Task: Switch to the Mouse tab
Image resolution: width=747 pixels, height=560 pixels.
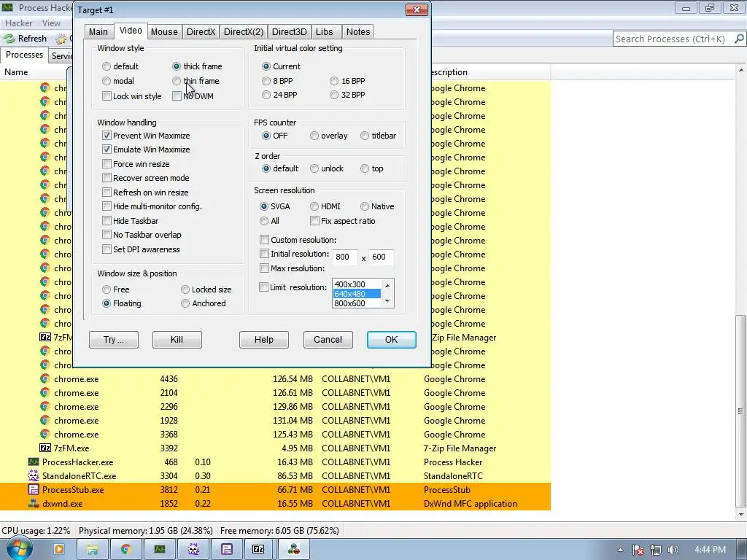Action: 164,31
